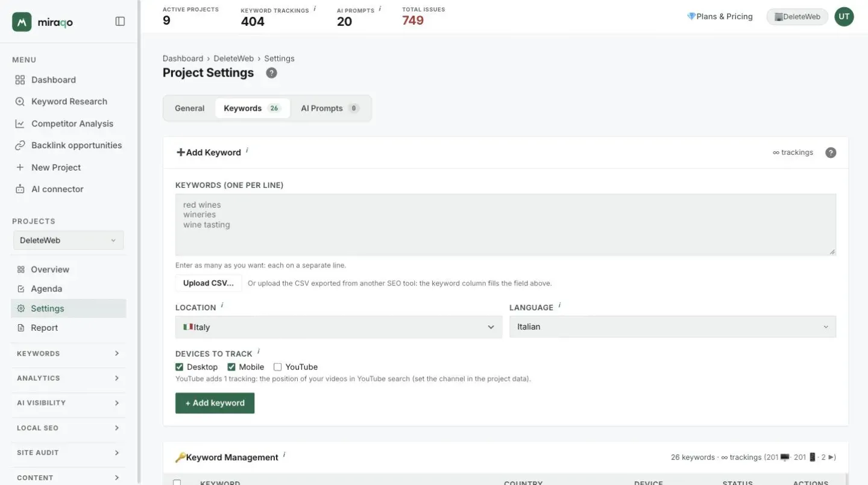Switch to the AI Prompts tab
This screenshot has width=868, height=485.
coord(330,108)
